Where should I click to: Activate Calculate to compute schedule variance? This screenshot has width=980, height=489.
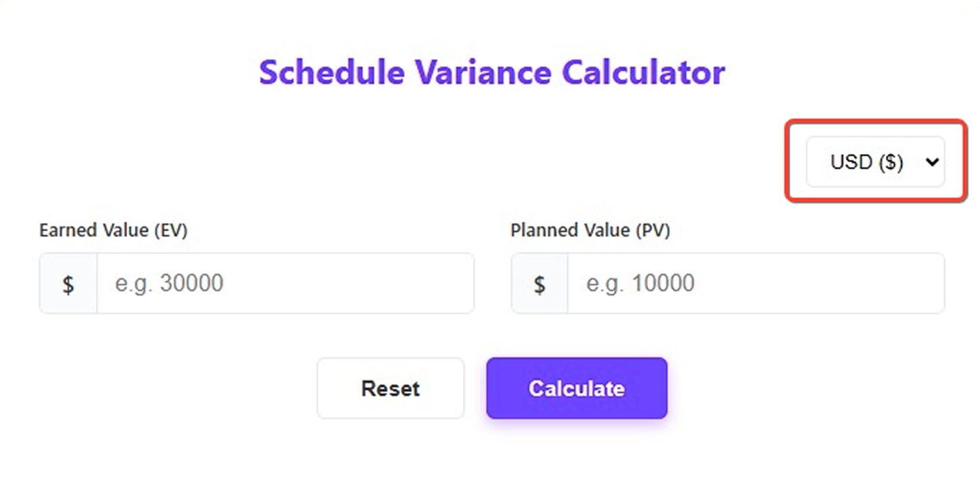click(577, 388)
